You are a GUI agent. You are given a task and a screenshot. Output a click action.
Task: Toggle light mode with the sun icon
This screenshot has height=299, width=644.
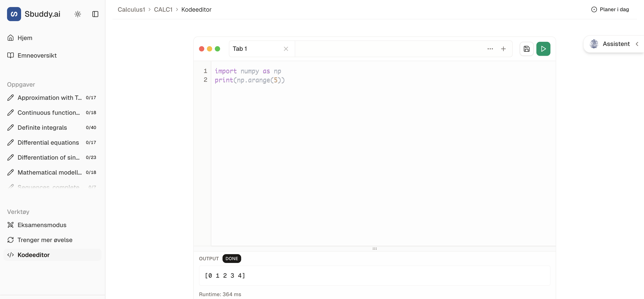click(x=78, y=14)
